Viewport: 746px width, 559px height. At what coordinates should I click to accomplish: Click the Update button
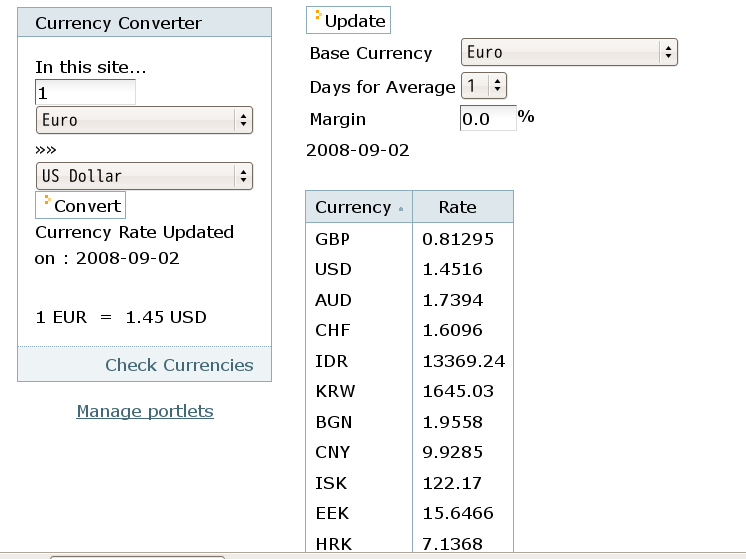coord(348,20)
